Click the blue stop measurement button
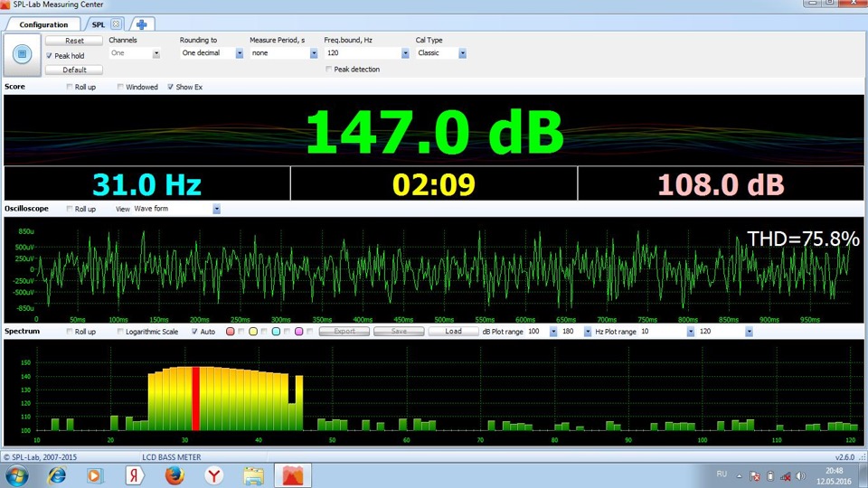 (22, 55)
